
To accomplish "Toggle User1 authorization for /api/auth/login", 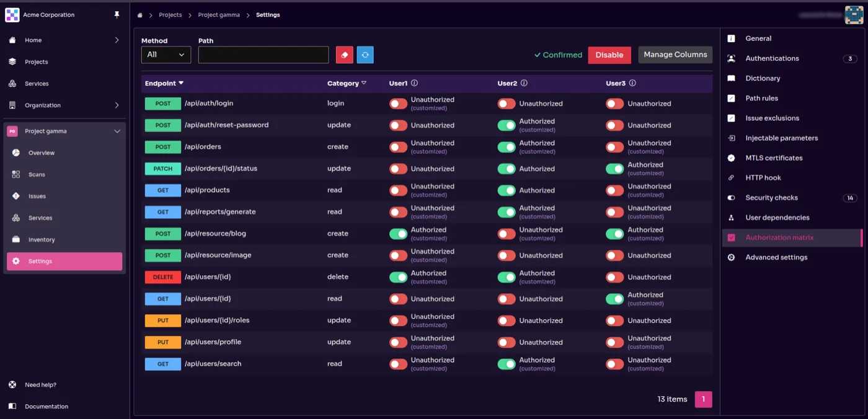I will tap(398, 103).
